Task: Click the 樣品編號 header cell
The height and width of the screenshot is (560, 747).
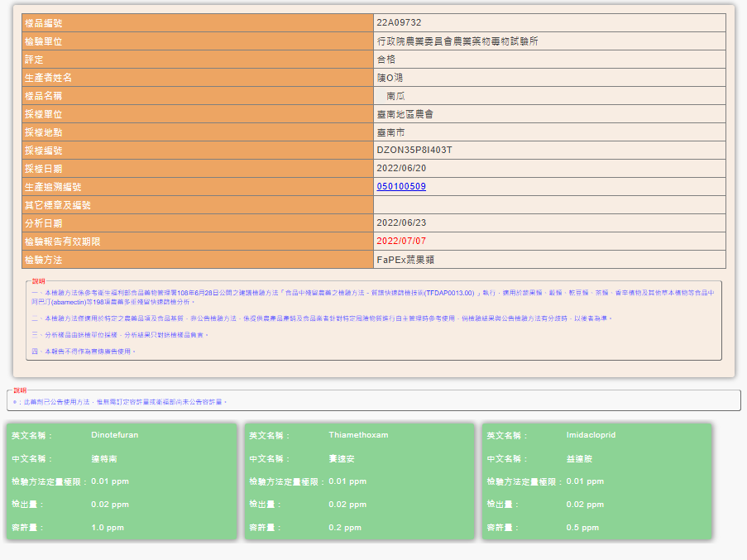Action: [198, 23]
